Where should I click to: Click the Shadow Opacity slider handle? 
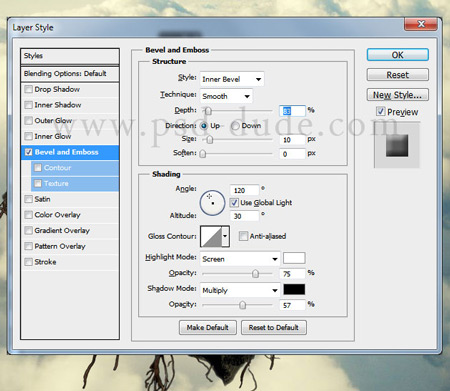pos(243,305)
